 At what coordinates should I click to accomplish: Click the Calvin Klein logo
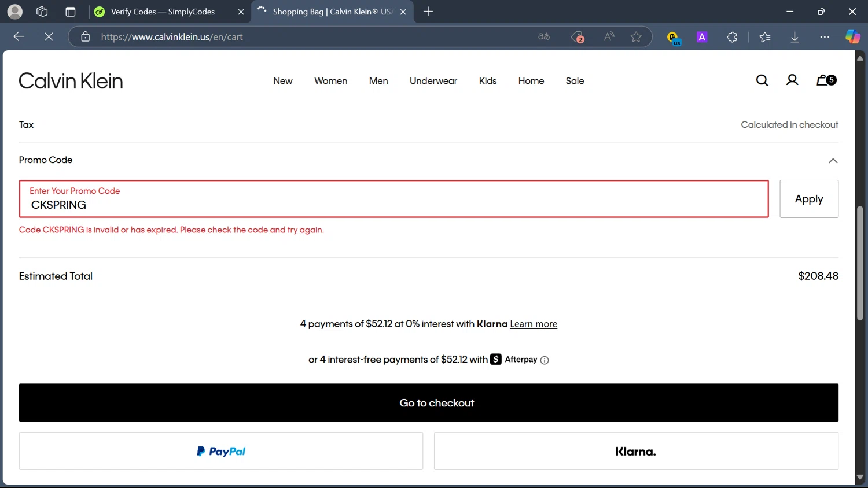point(71,81)
